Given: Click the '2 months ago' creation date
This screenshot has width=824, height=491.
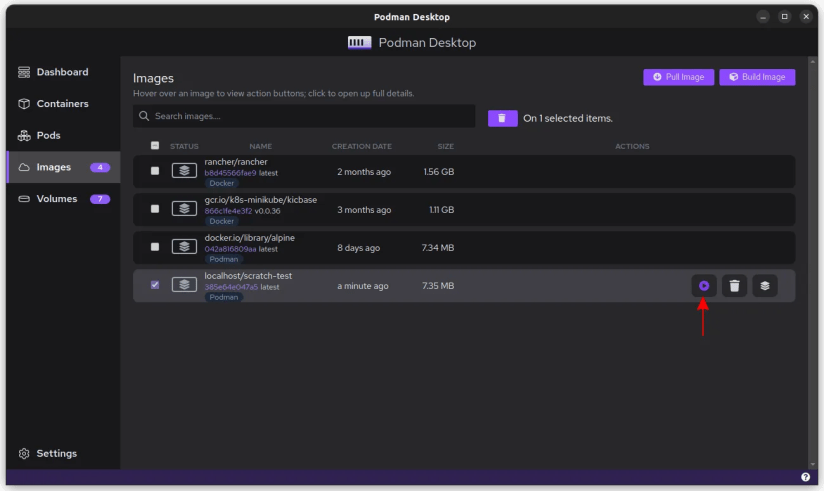Looking at the screenshot, I should coord(364,172).
